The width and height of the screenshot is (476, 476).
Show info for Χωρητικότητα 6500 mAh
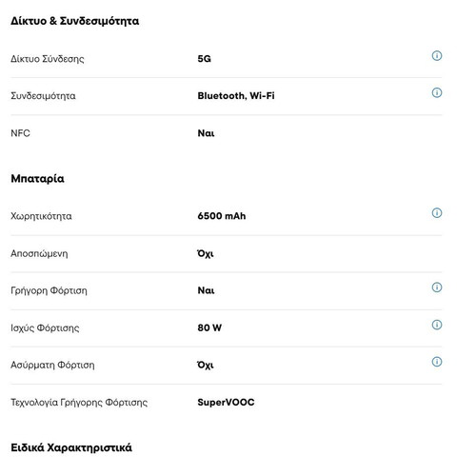click(x=437, y=213)
